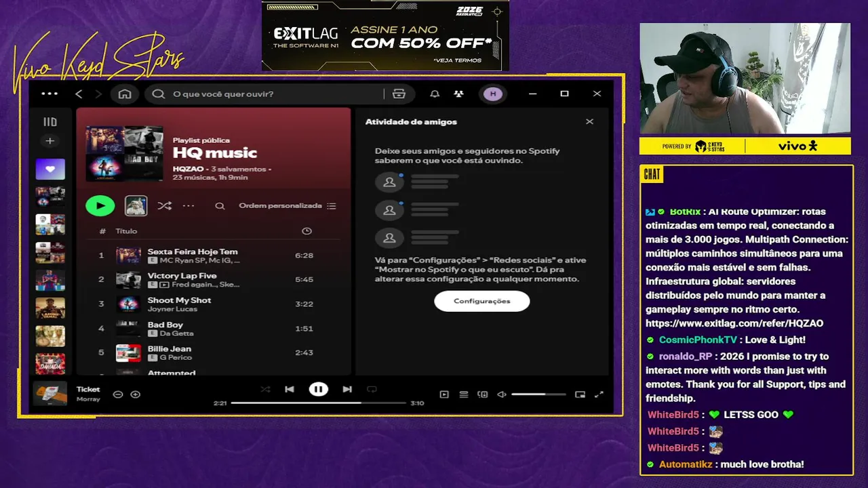Open the 'Ordem personalizada' sort dropdown
This screenshot has height=488, width=868.
[x=287, y=205]
